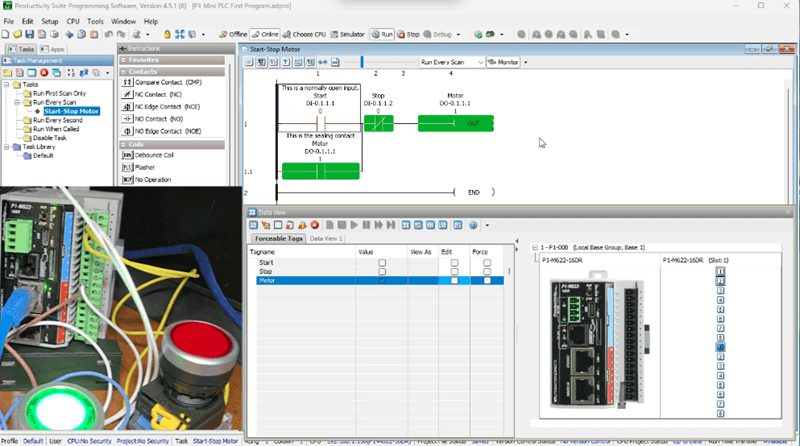The height and width of the screenshot is (446, 800).
Task: Switch to the Apps tab
Action: click(53, 49)
